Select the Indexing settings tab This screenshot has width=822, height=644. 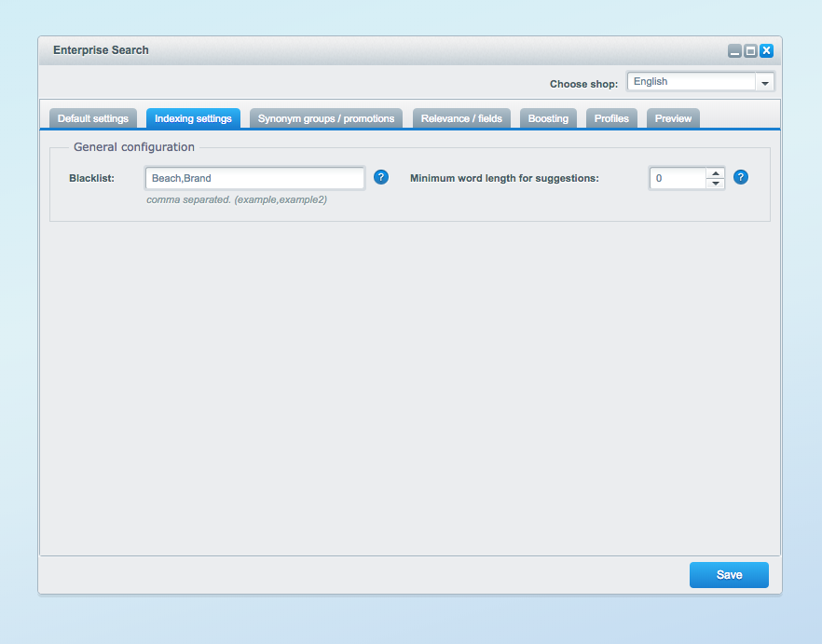193,118
